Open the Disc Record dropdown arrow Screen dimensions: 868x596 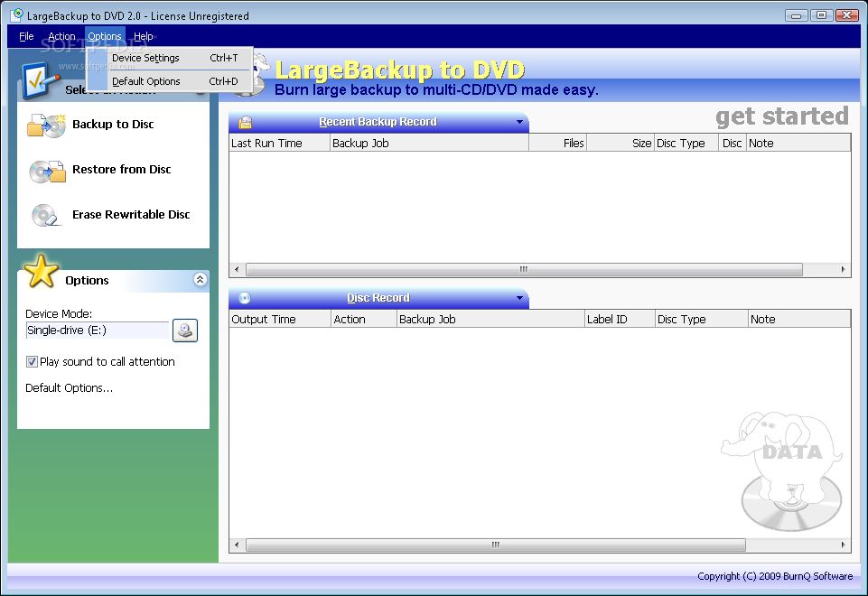click(x=519, y=298)
